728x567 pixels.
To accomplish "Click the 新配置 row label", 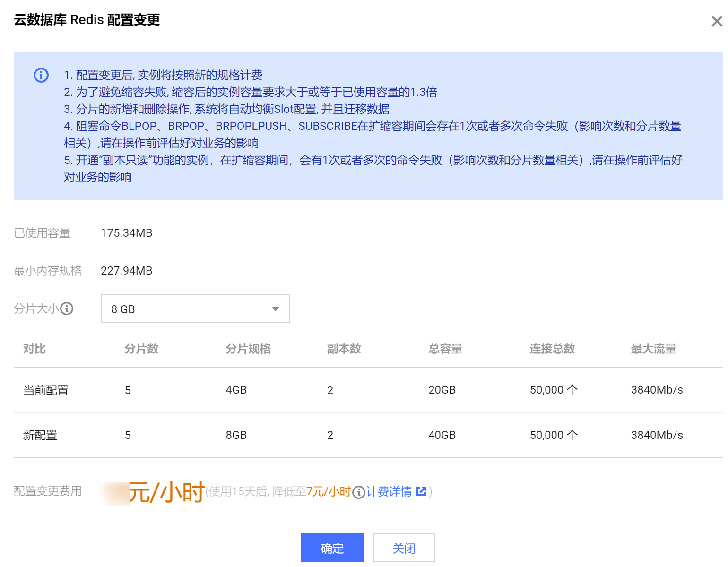I will (x=40, y=435).
